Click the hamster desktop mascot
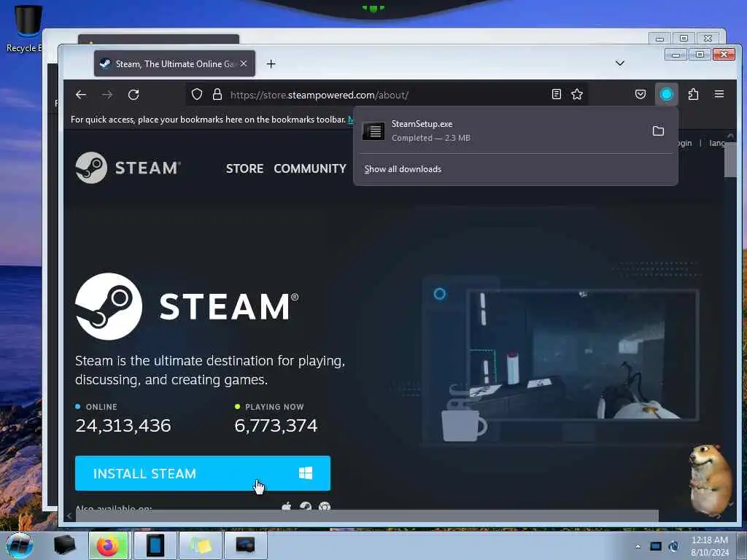 (x=710, y=480)
